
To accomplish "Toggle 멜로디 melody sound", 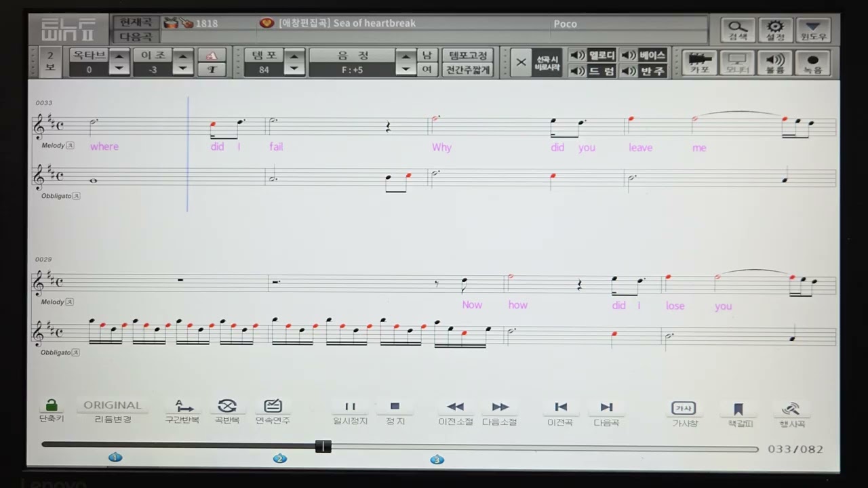I will [x=593, y=55].
